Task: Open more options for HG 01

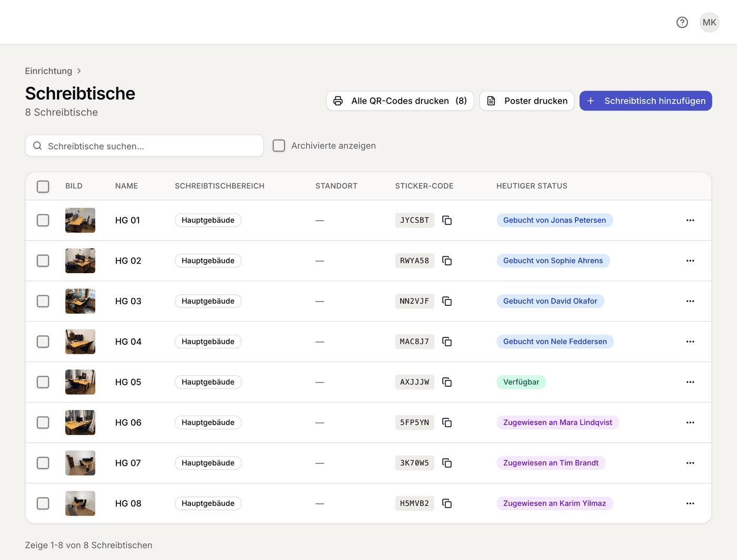Action: 690,220
